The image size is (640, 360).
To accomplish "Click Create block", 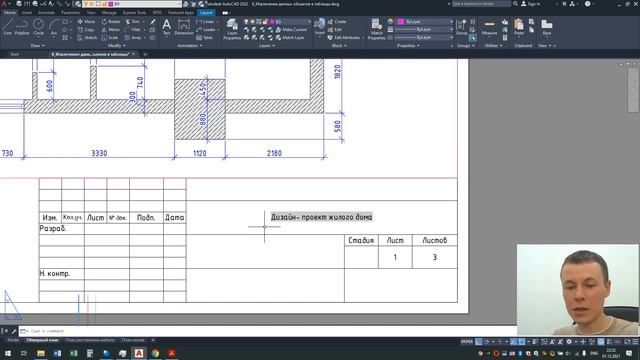I will (x=337, y=21).
